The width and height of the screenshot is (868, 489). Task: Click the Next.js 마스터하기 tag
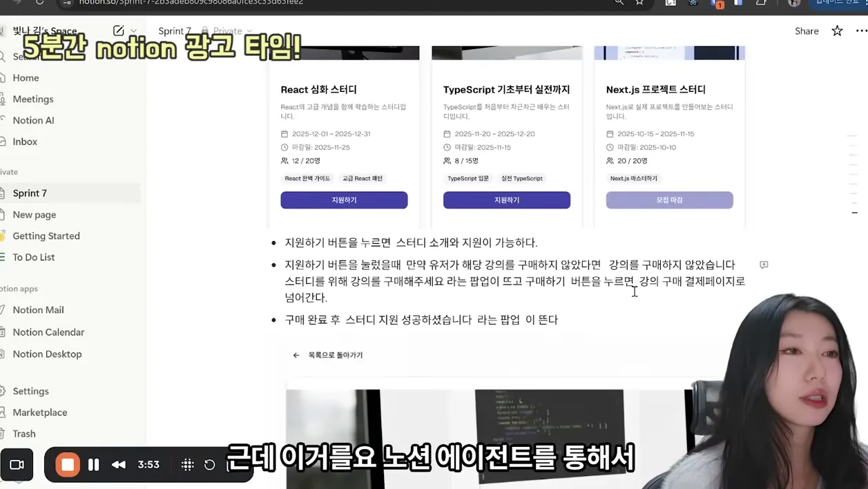(634, 178)
